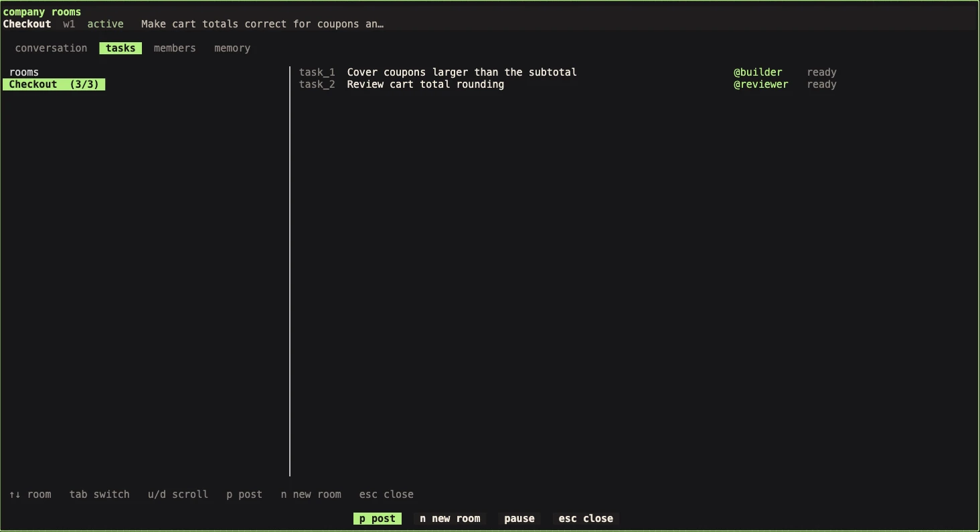Open the memory tab

point(232,48)
